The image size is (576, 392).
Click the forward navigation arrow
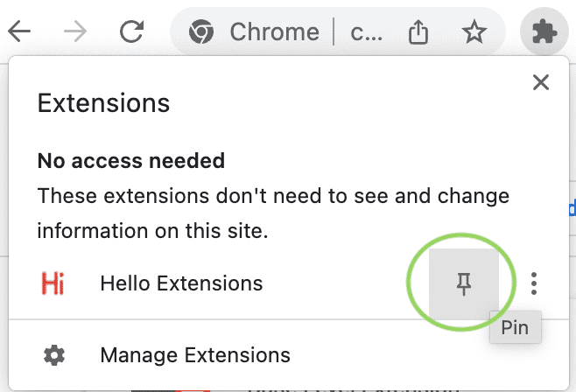75,32
